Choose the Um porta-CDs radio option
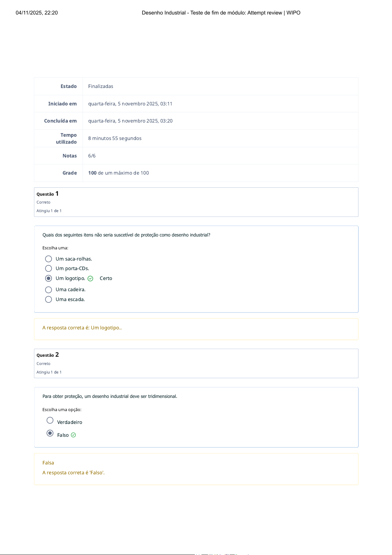This screenshot has height=555, width=392. 48,268
